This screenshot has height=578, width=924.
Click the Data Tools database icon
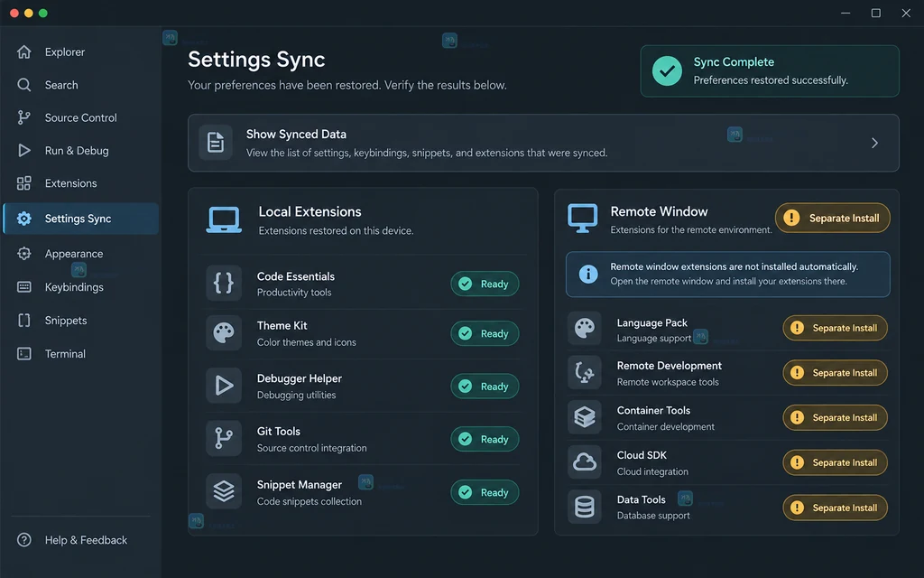585,507
